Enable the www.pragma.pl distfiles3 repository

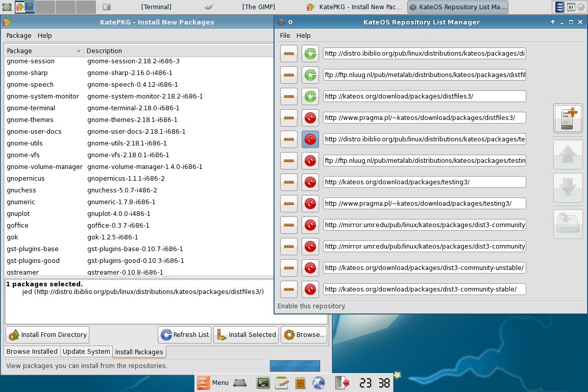[310, 118]
